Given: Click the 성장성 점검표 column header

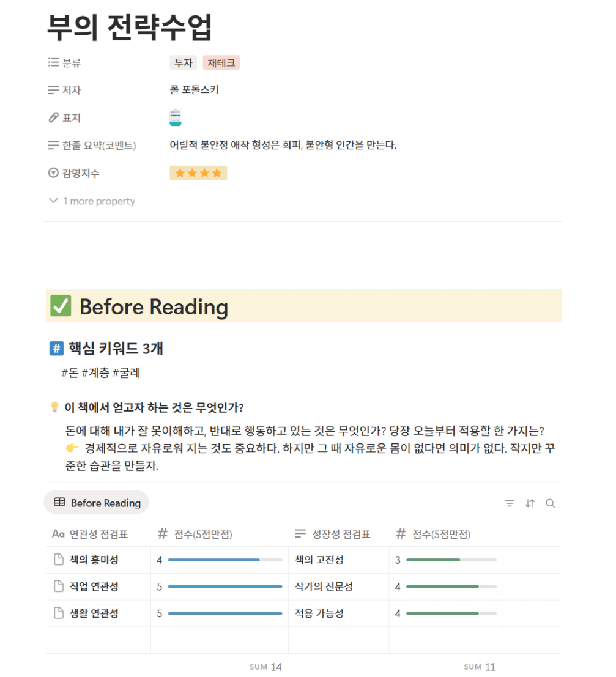Looking at the screenshot, I should point(333,535).
